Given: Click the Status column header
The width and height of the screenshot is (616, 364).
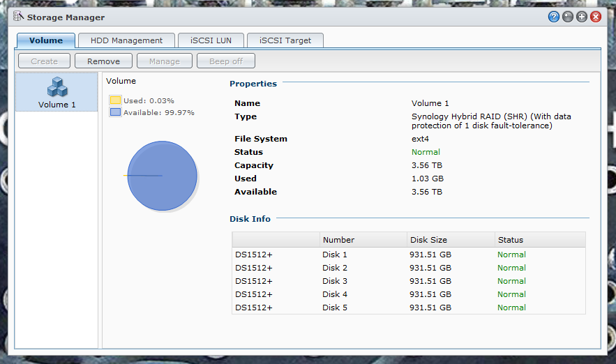Looking at the screenshot, I should pyautogui.click(x=540, y=239).
